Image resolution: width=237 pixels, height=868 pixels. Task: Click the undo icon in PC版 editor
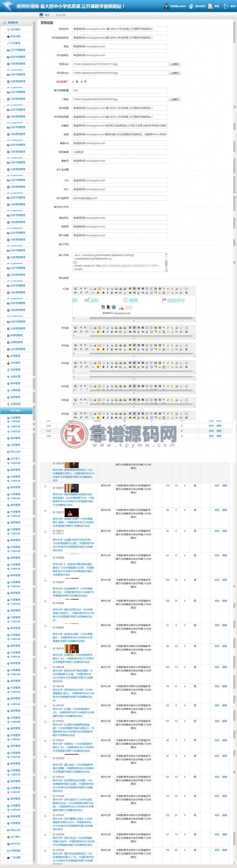81,289
